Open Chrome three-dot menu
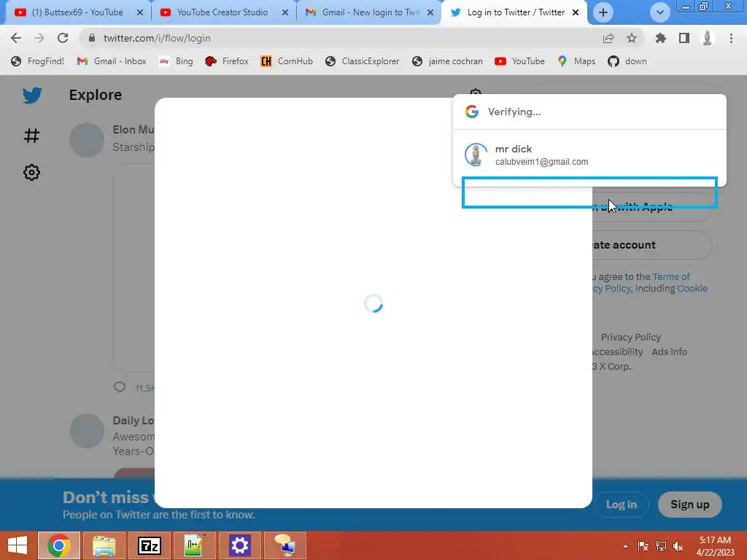This screenshot has width=747, height=560. [x=731, y=38]
